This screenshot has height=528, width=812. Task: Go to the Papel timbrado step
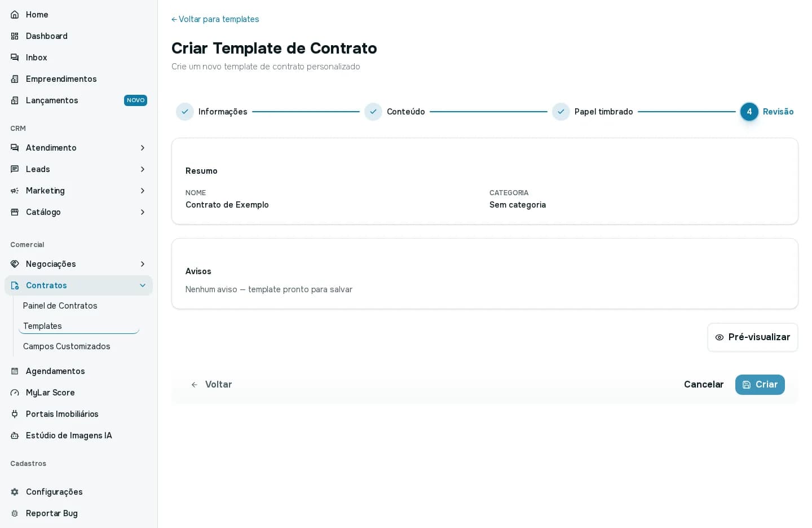[x=593, y=112]
